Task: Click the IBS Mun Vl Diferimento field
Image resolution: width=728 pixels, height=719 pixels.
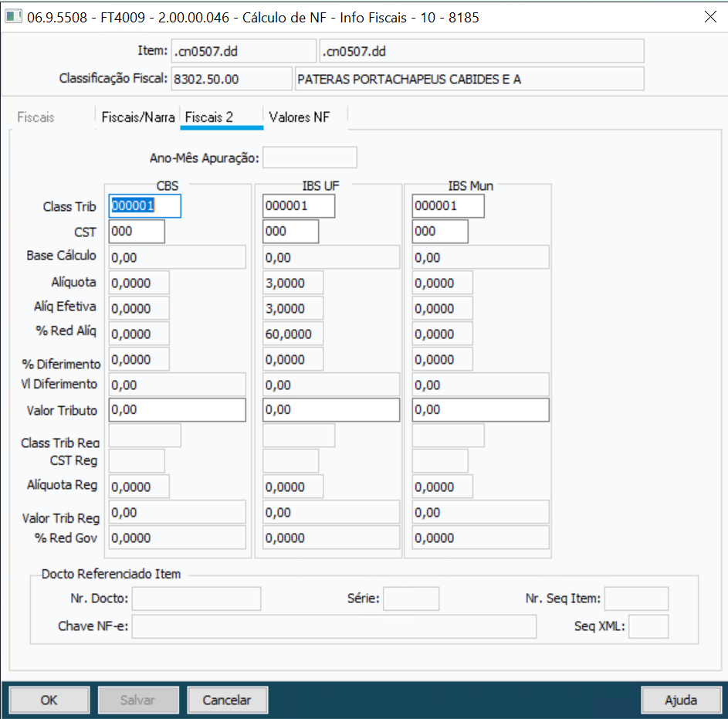Action: tap(480, 385)
